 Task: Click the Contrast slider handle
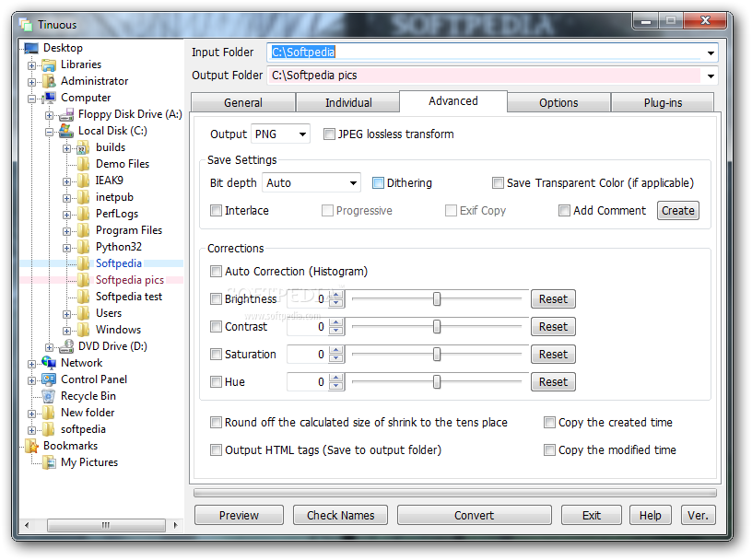pos(437,327)
